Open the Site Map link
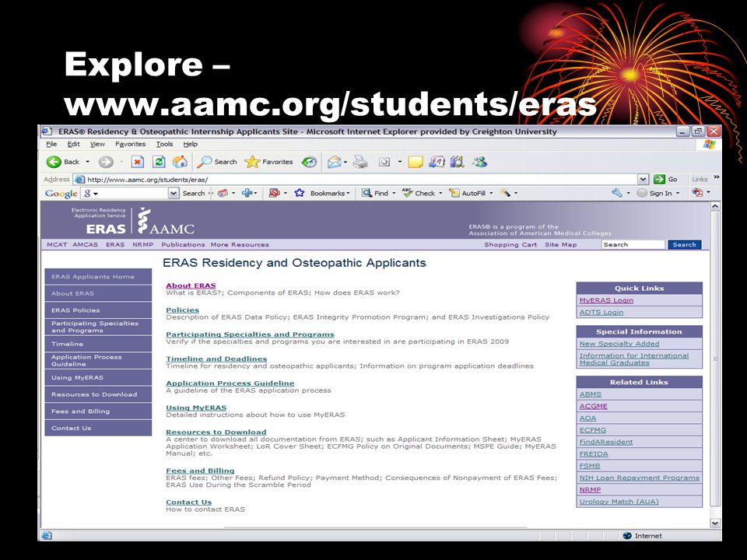 [561, 244]
